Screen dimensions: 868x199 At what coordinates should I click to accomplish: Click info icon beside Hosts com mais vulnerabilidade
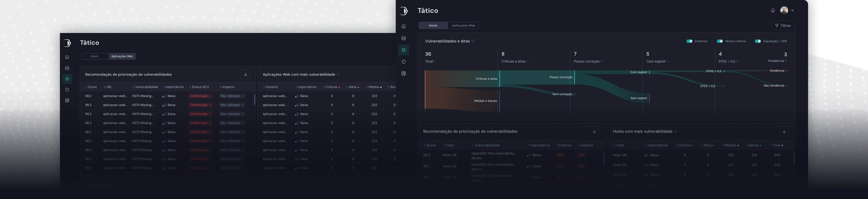(x=676, y=131)
